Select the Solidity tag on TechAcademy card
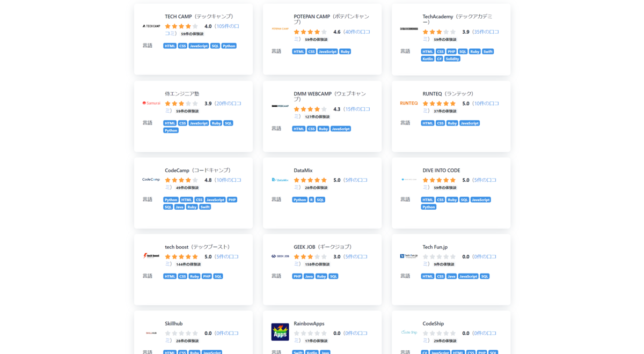 click(x=452, y=59)
